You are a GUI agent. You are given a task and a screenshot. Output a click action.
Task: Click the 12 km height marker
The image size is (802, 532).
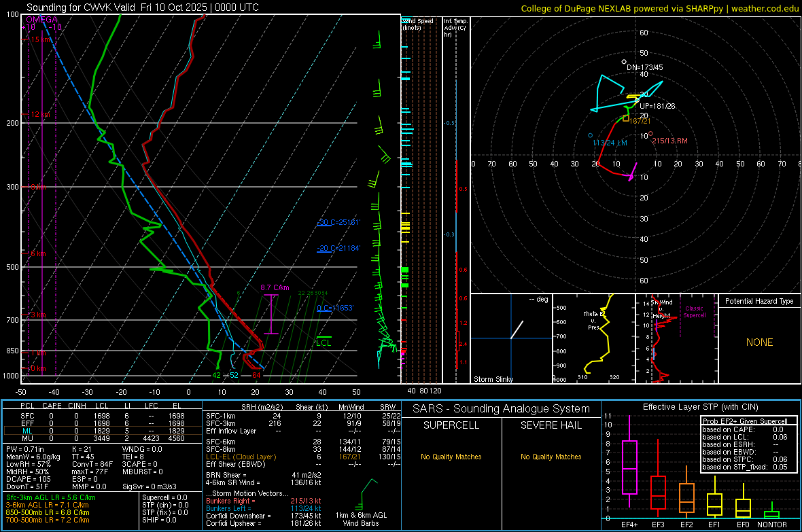point(40,114)
